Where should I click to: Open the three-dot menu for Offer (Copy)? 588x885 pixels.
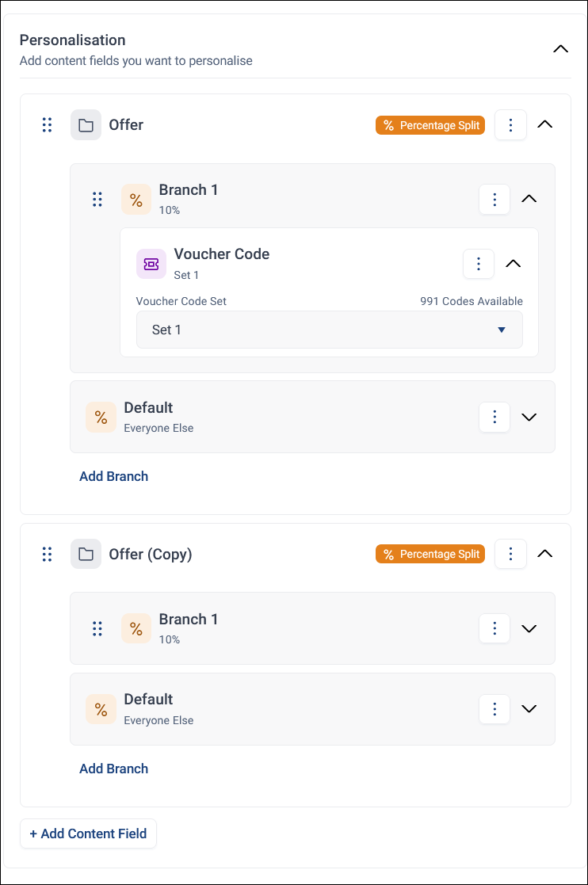510,554
